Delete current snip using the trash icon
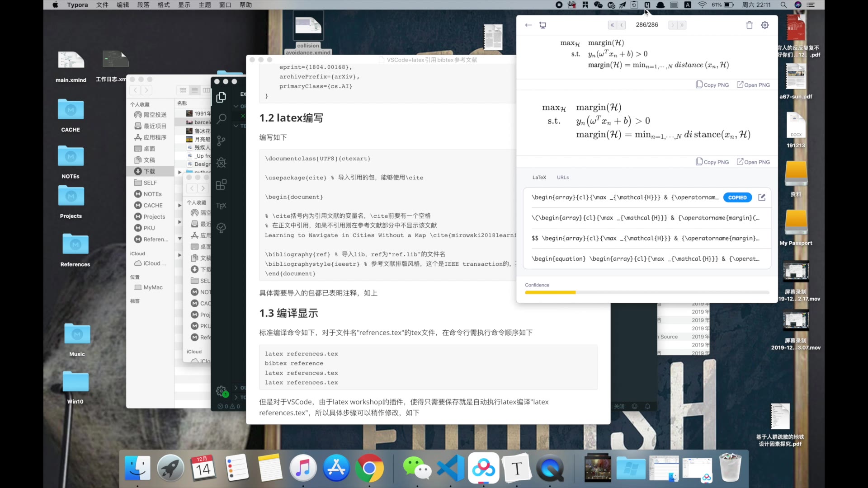This screenshot has width=868, height=488. pyautogui.click(x=749, y=25)
